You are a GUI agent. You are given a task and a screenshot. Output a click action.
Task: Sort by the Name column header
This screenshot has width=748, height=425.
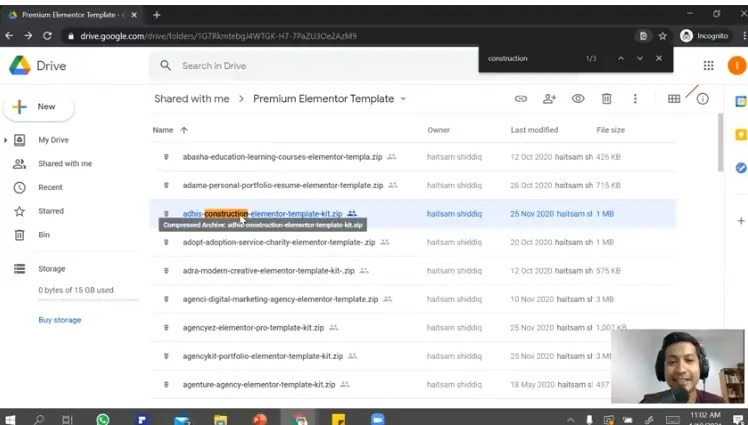pos(163,130)
